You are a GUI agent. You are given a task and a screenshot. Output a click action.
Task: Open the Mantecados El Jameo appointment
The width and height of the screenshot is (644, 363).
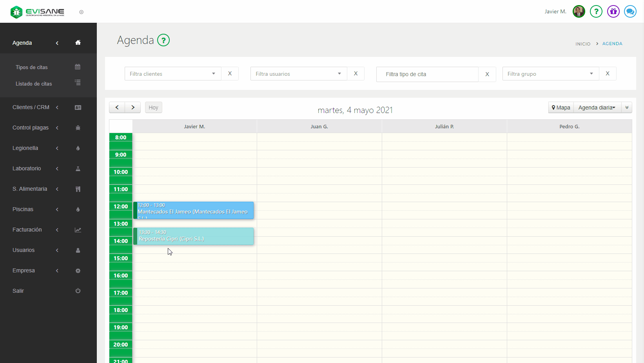coord(193,211)
